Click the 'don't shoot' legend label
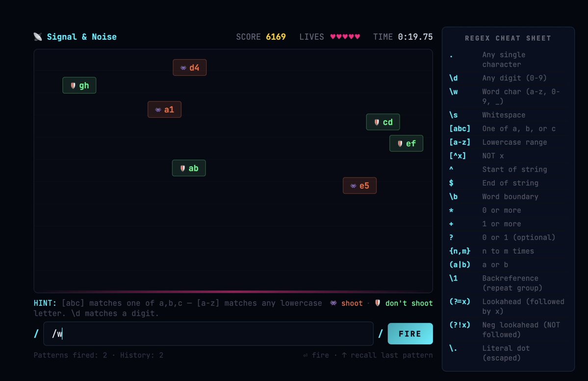 click(409, 303)
